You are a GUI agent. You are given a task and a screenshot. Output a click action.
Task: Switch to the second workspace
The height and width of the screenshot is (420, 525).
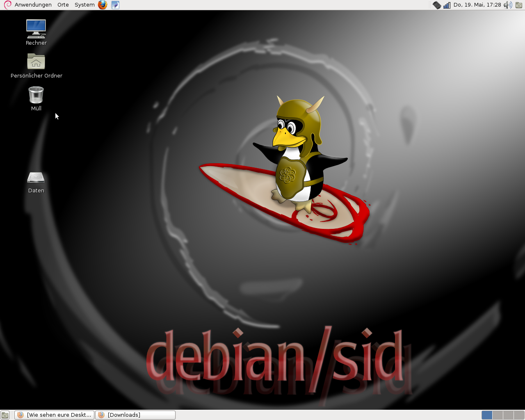[x=498, y=415]
